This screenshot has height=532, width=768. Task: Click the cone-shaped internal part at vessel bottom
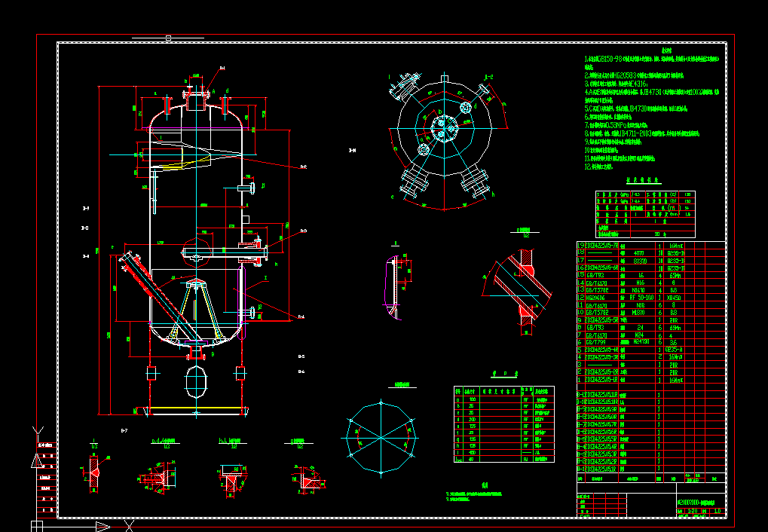[x=196, y=310]
